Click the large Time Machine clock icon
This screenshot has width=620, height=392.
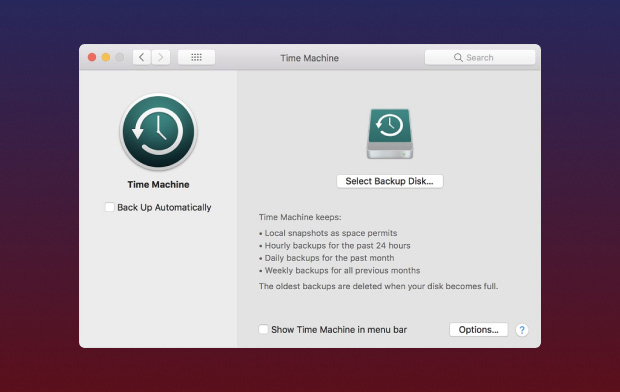tap(158, 132)
